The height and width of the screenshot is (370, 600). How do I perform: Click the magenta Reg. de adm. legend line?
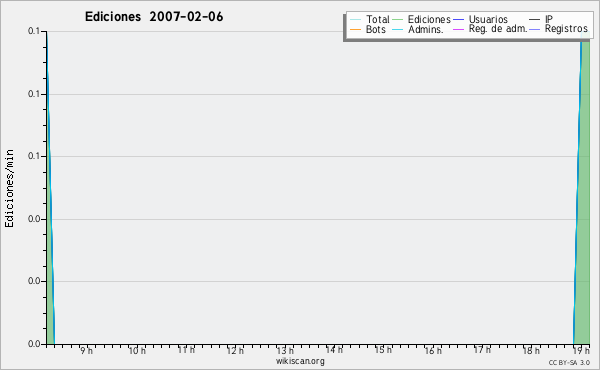(458, 29)
